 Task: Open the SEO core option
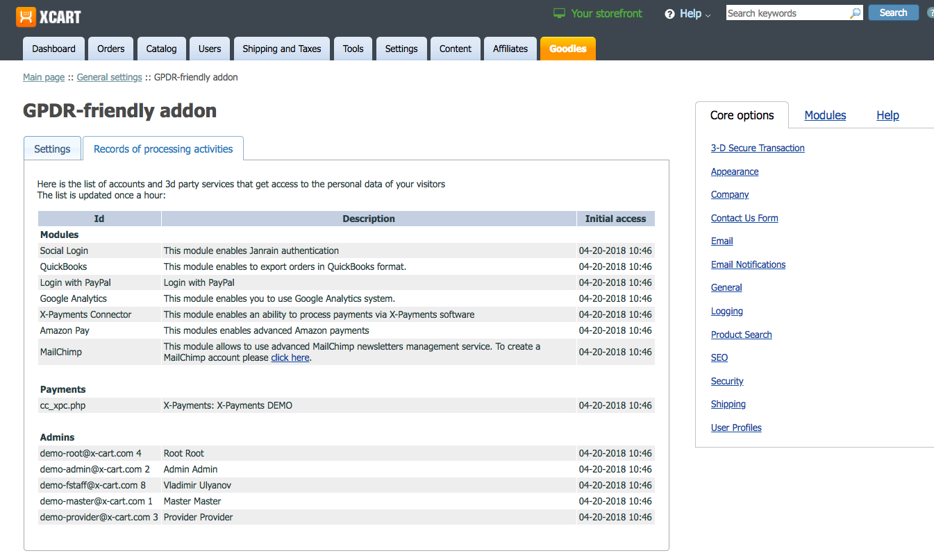coord(719,357)
